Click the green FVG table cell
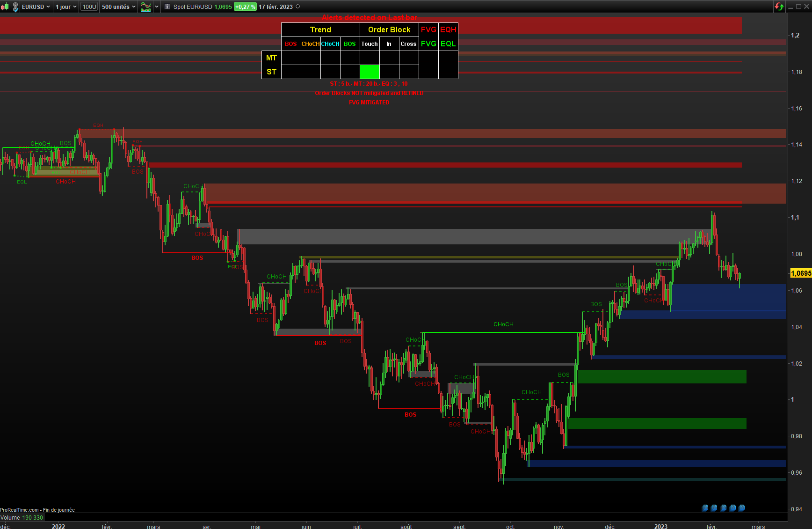 coord(428,44)
